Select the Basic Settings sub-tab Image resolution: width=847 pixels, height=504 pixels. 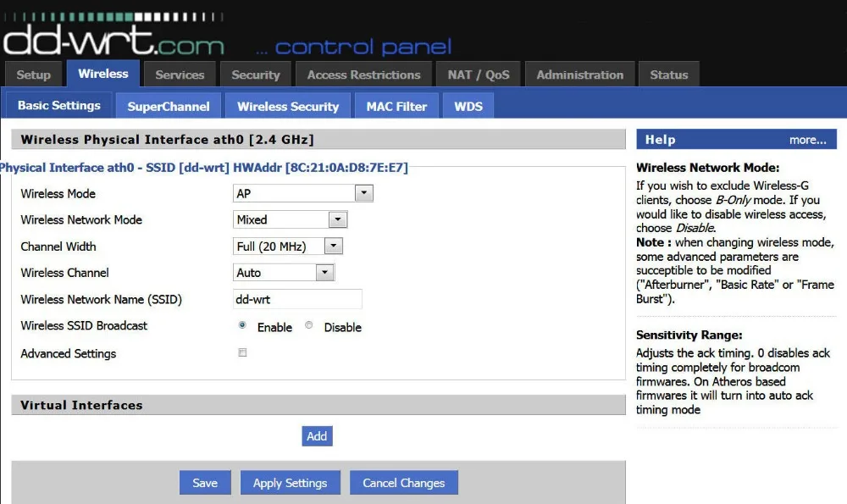(x=59, y=105)
